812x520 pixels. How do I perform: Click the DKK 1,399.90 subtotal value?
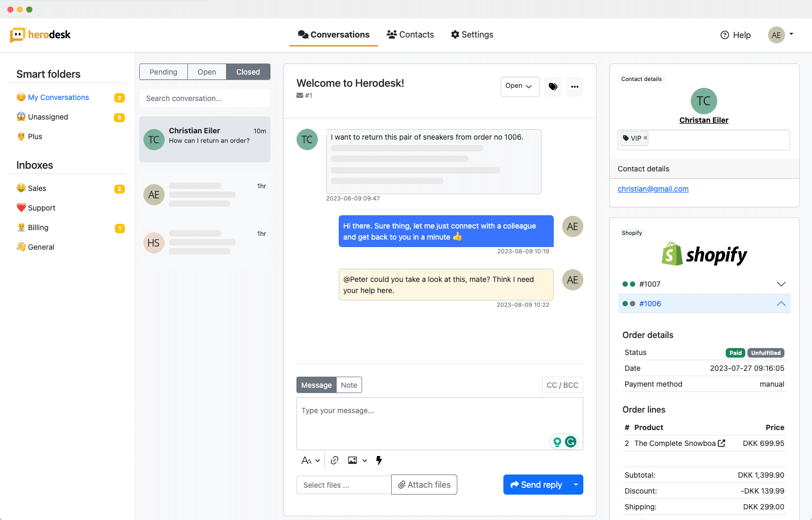(761, 475)
